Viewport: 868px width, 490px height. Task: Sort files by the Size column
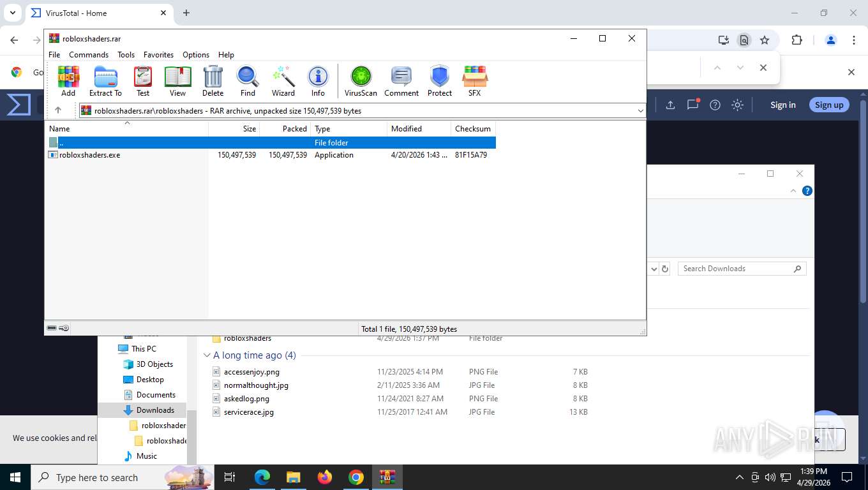pyautogui.click(x=234, y=128)
